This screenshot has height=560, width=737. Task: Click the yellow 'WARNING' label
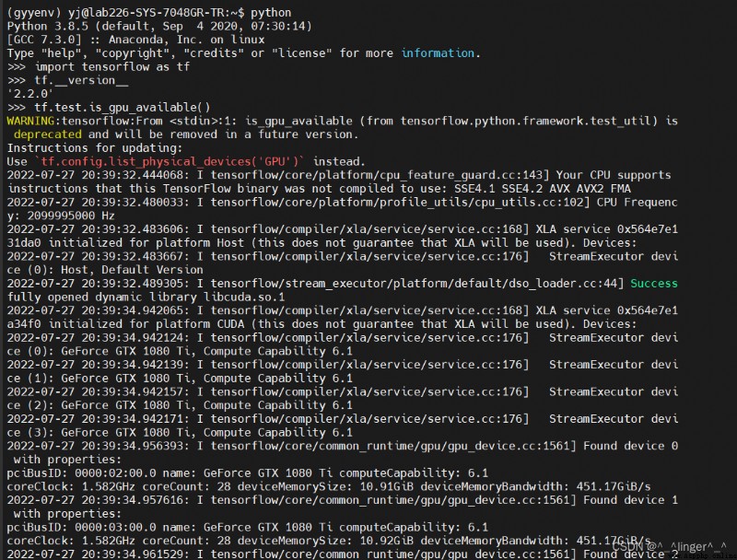tap(30, 122)
